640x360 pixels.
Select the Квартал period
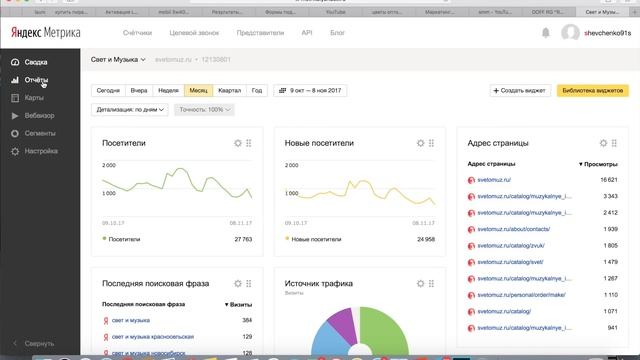[x=229, y=91]
